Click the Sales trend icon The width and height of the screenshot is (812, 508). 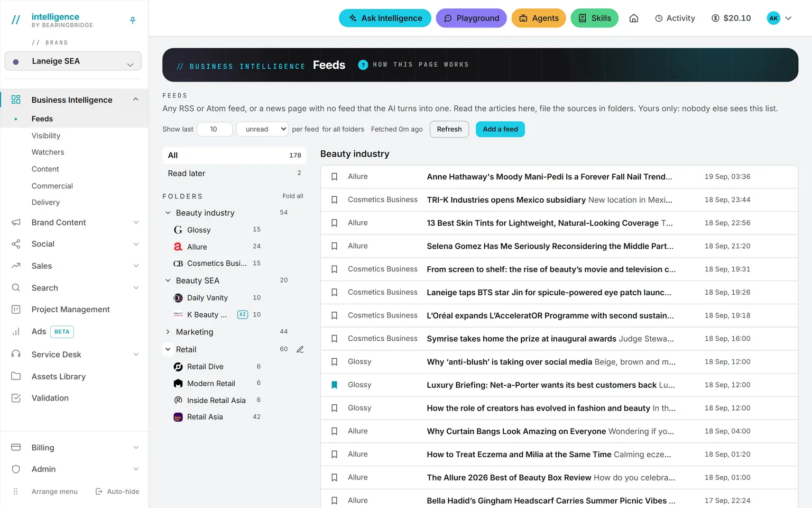16,266
